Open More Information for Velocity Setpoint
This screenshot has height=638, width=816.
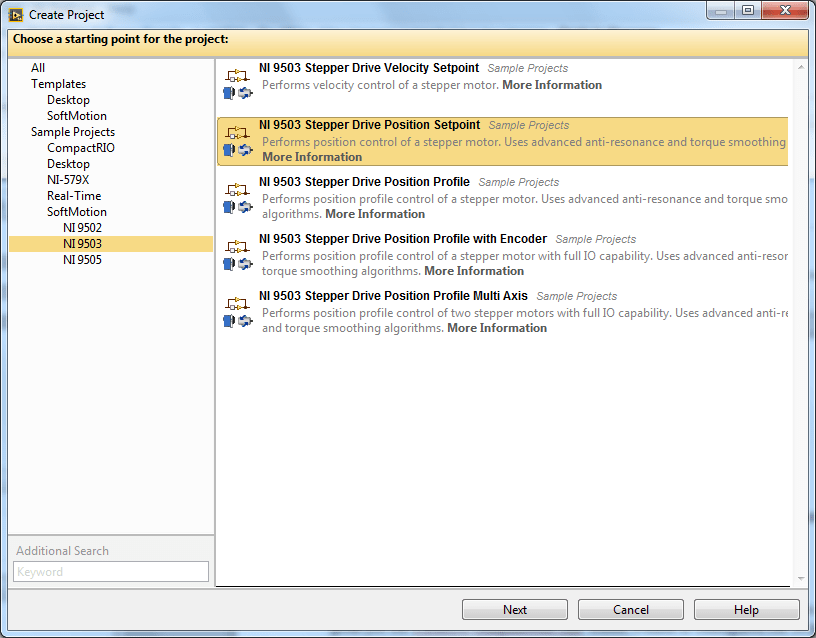pyautogui.click(x=552, y=85)
